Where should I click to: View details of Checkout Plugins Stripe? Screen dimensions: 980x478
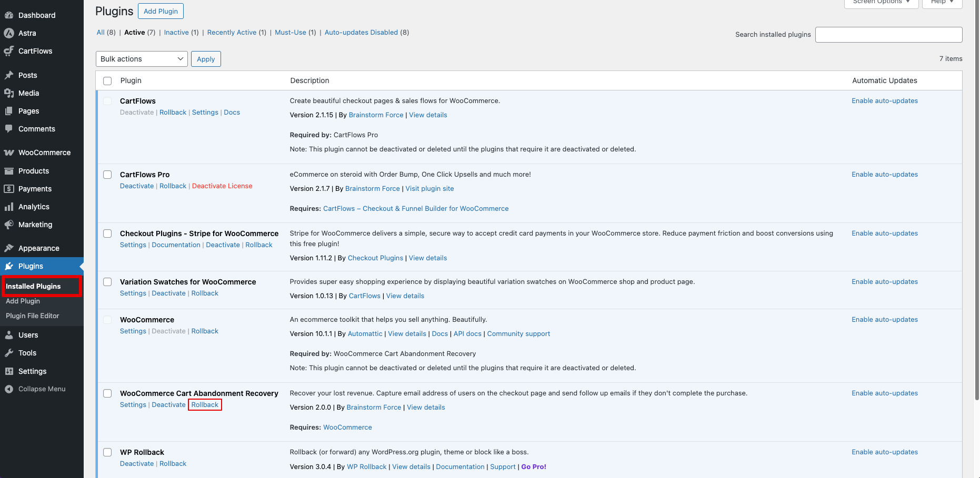428,258
